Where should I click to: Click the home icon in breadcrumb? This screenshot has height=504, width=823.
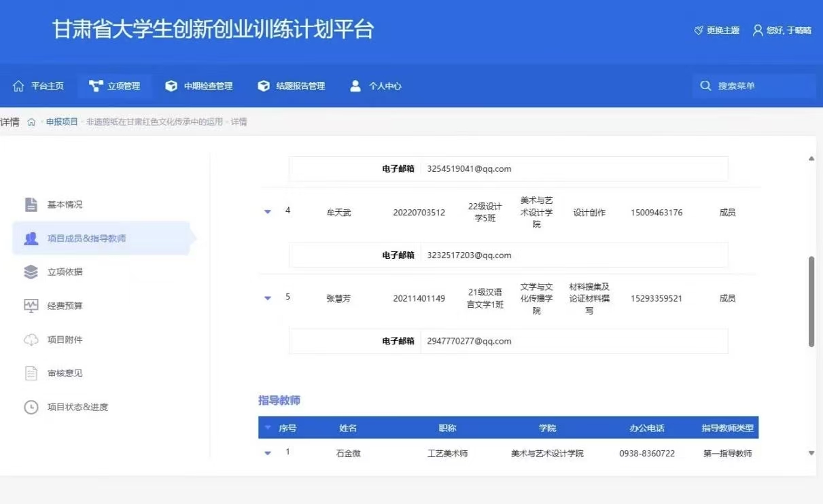[x=31, y=122]
